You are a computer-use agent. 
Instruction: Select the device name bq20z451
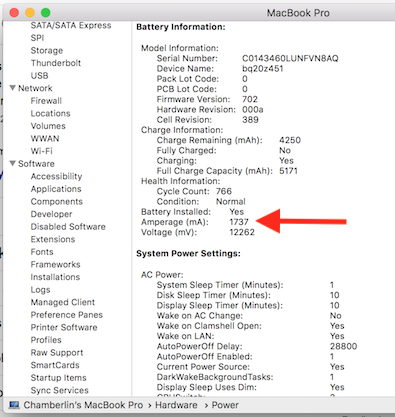click(x=263, y=69)
